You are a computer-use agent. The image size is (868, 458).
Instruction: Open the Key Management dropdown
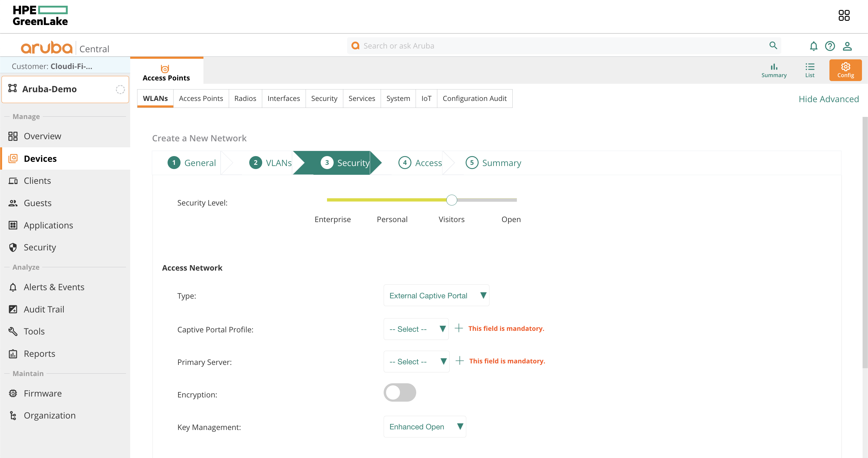click(425, 427)
